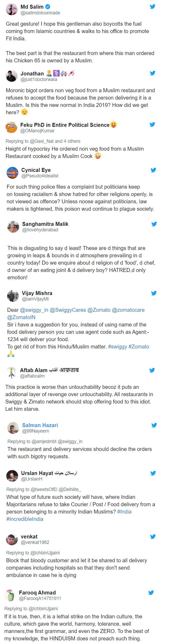170x644 pixels.
Task: Open the @ZomatoIN mention
Action: tap(21, 317)
